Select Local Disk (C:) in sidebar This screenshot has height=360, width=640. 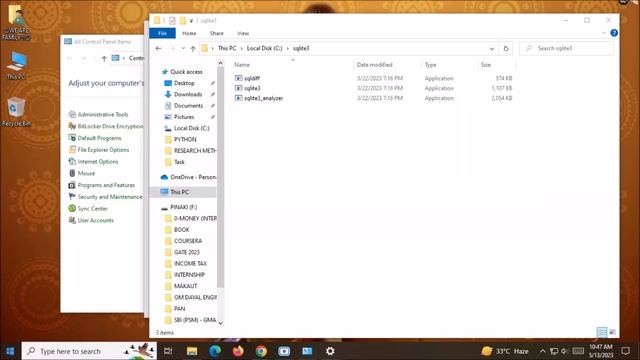(191, 128)
